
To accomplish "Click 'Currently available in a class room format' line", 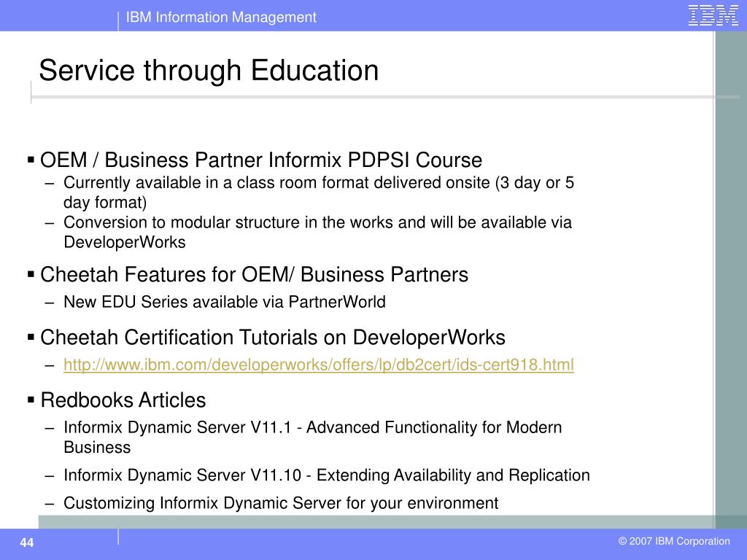I will (x=319, y=192).
